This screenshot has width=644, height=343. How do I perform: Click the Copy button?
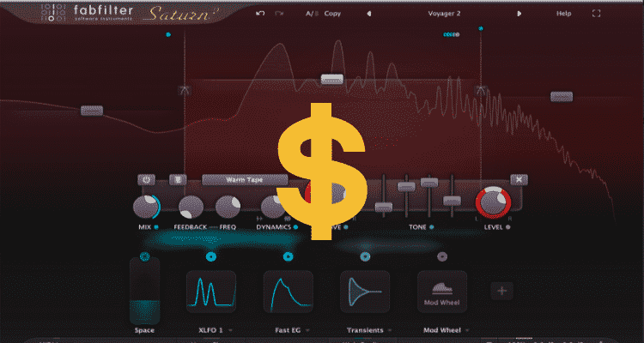331,14
